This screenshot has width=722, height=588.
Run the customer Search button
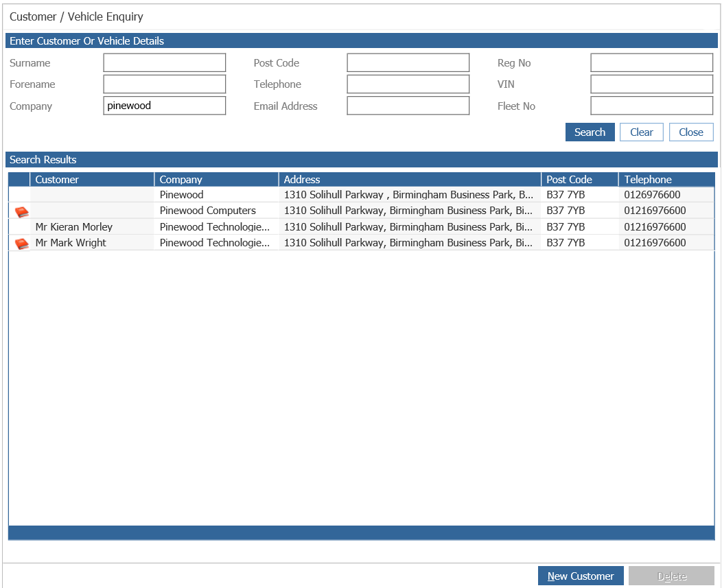click(x=590, y=132)
